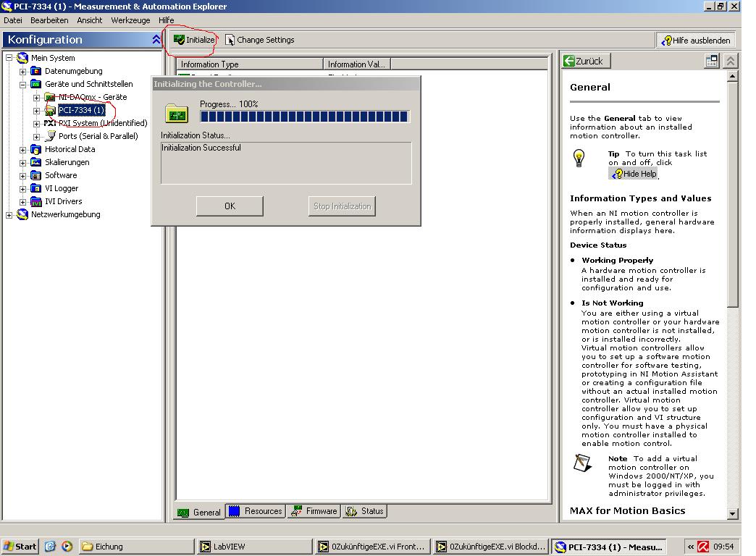Expand the Software node
This screenshot has width=756, height=556.
pyautogui.click(x=22, y=176)
